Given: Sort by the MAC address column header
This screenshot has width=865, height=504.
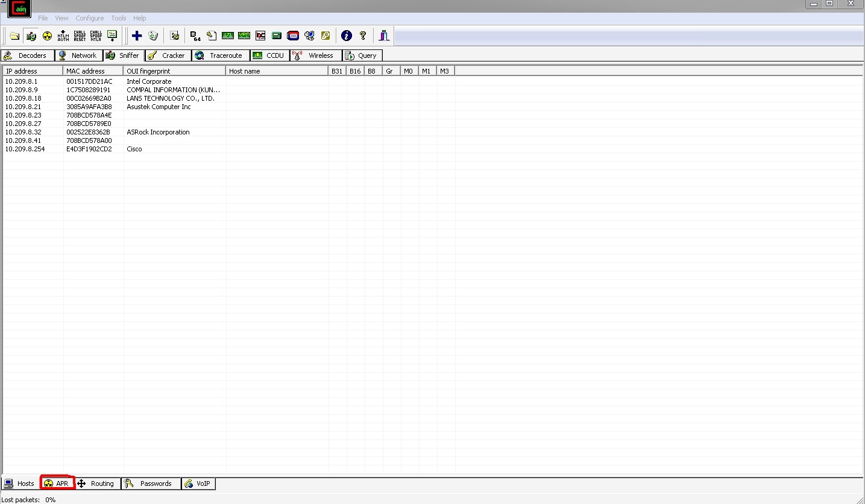Looking at the screenshot, I should pyautogui.click(x=93, y=71).
